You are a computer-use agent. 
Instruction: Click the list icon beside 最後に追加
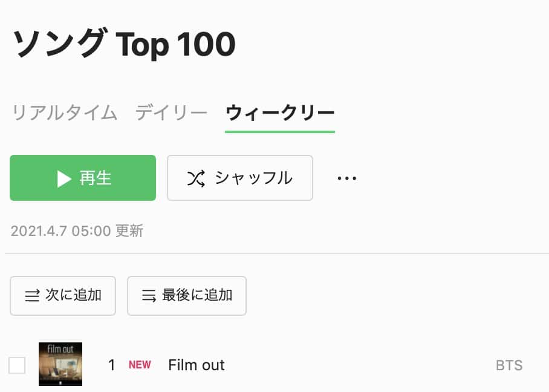click(149, 296)
